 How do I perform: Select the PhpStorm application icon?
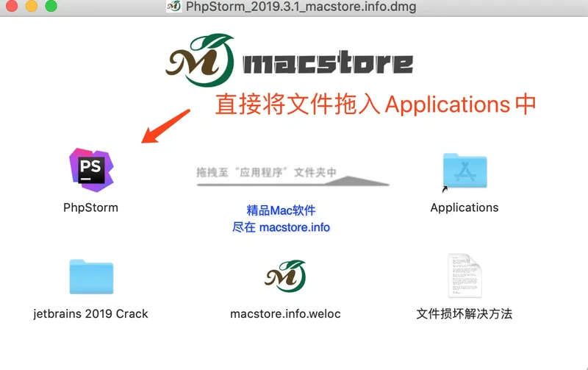coord(90,169)
